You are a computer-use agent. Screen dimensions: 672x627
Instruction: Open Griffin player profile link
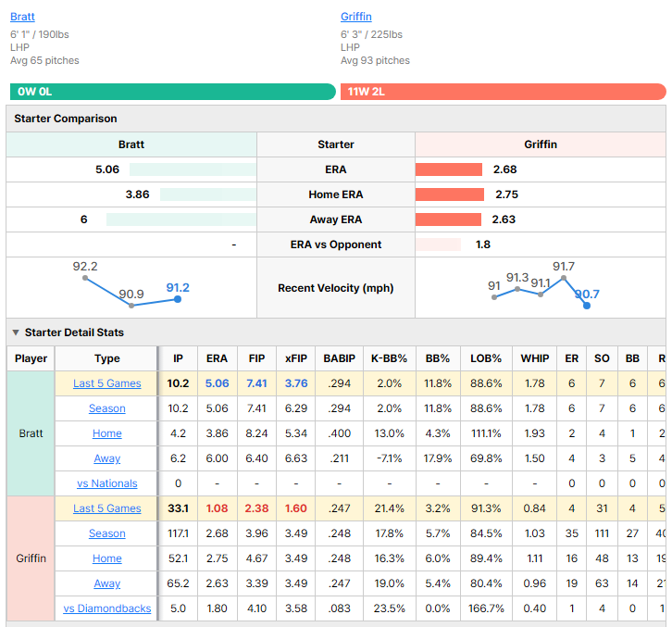click(355, 17)
